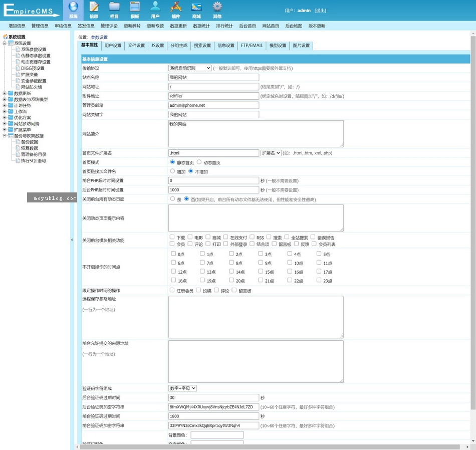Check the 注册会员 restricted operation checkbox
Viewport: 476px width, 450px height.
(x=172, y=290)
